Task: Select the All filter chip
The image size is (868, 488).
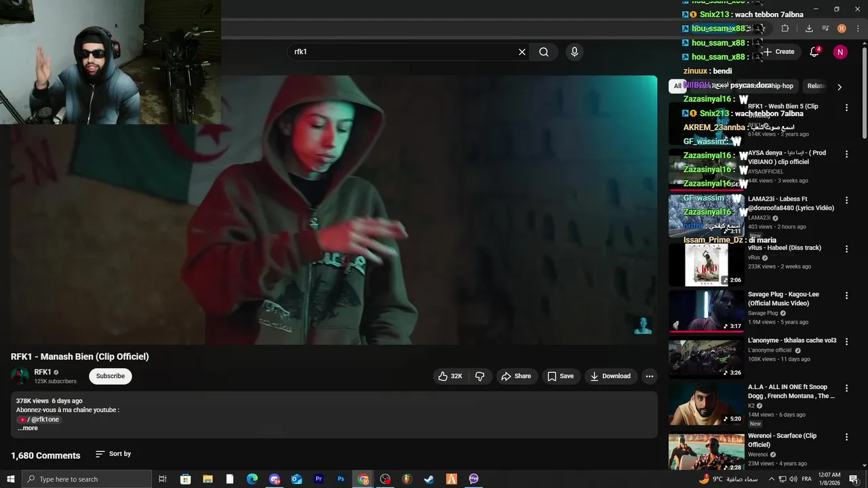Action: pyautogui.click(x=677, y=86)
